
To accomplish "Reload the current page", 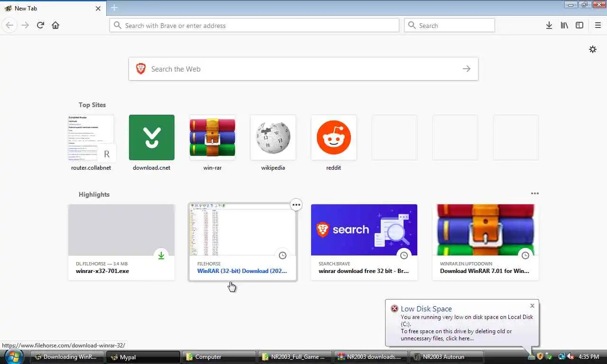I will pos(40,26).
